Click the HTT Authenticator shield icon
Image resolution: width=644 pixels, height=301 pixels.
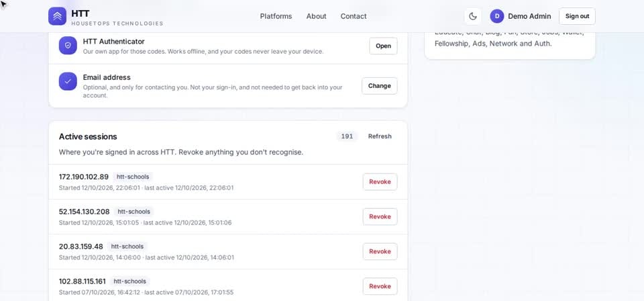pyautogui.click(x=68, y=46)
